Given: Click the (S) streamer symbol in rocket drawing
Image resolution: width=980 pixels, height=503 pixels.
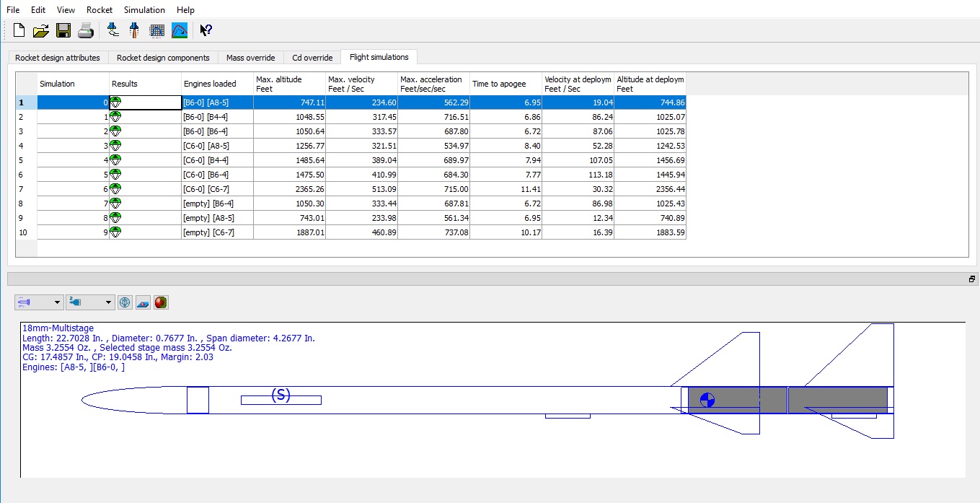Looking at the screenshot, I should 281,395.
